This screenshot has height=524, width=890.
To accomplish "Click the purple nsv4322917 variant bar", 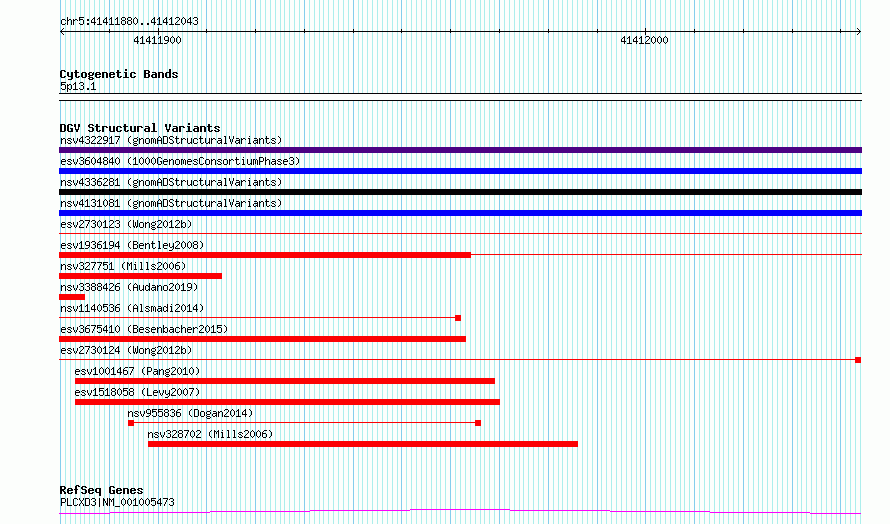I will coord(460,150).
